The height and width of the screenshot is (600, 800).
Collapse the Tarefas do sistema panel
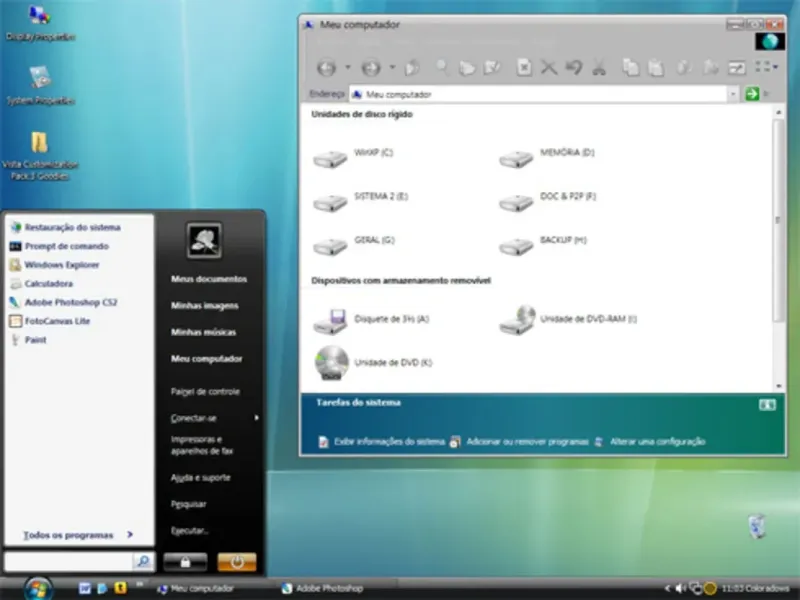coord(767,405)
